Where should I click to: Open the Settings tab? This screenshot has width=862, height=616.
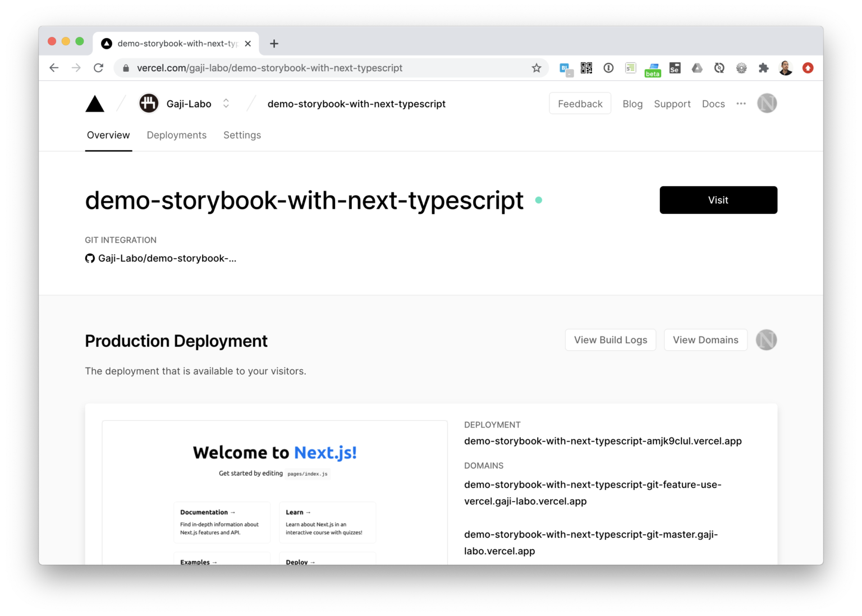[x=242, y=135]
